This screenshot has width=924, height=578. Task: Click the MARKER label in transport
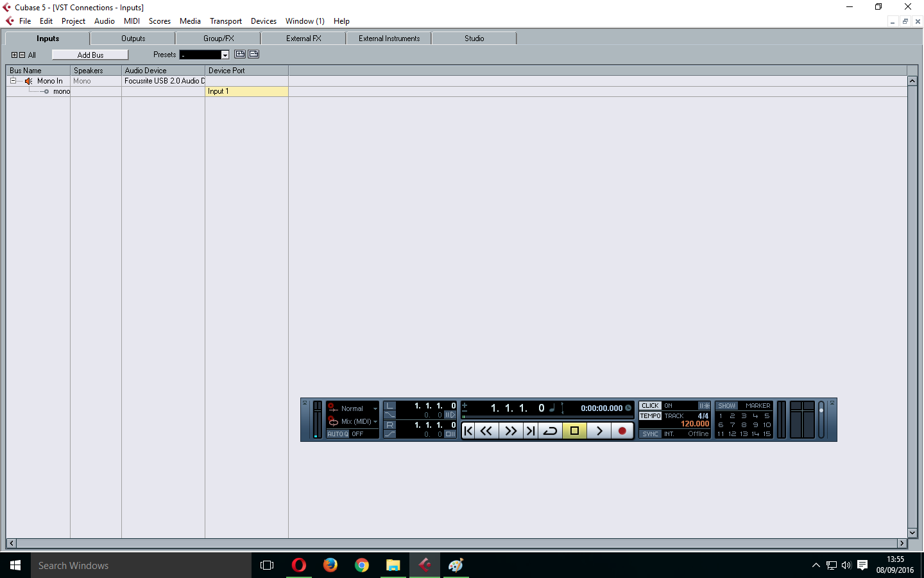[758, 406]
